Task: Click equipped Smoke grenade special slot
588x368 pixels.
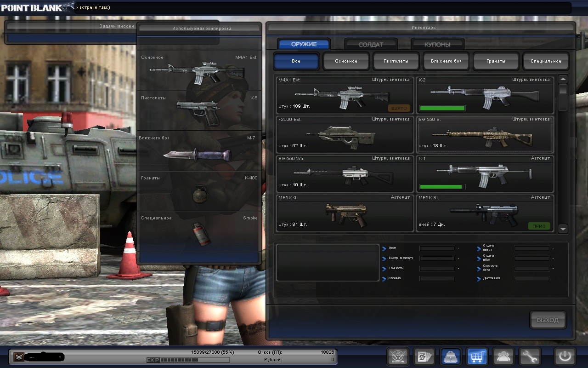Action: click(199, 231)
